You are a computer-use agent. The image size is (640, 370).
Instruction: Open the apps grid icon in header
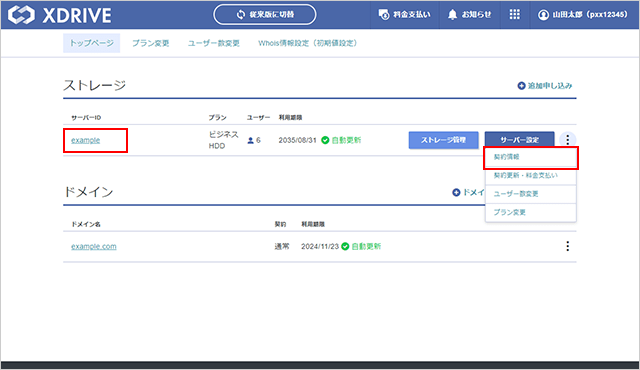(x=515, y=15)
